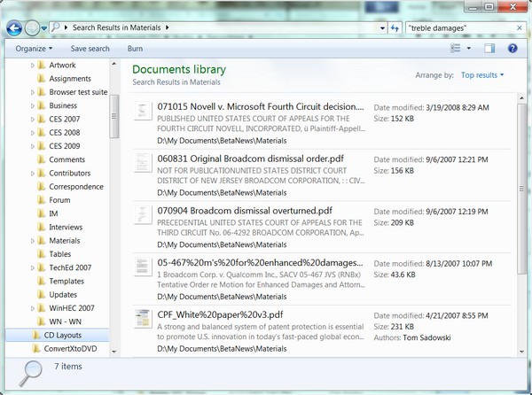Image resolution: width=532 pixels, height=395 pixels.
Task: Change view using the view icon
Action: [456, 49]
